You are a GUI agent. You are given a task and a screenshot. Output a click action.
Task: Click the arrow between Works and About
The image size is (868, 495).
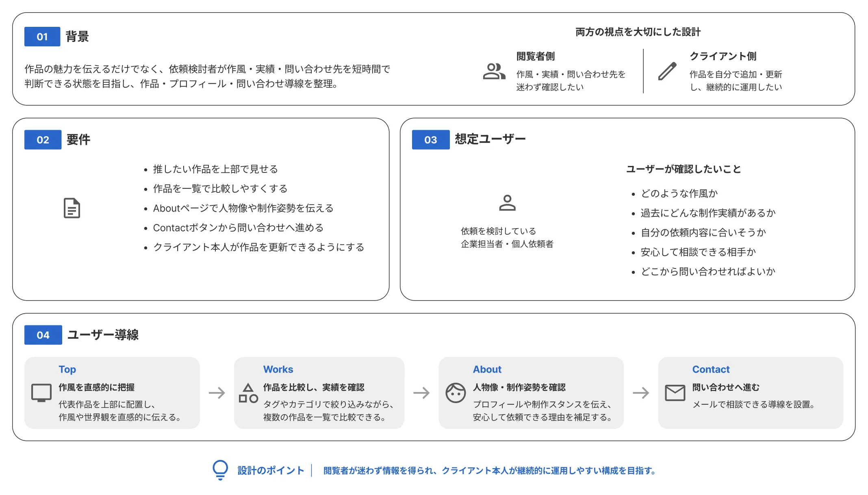[421, 393]
